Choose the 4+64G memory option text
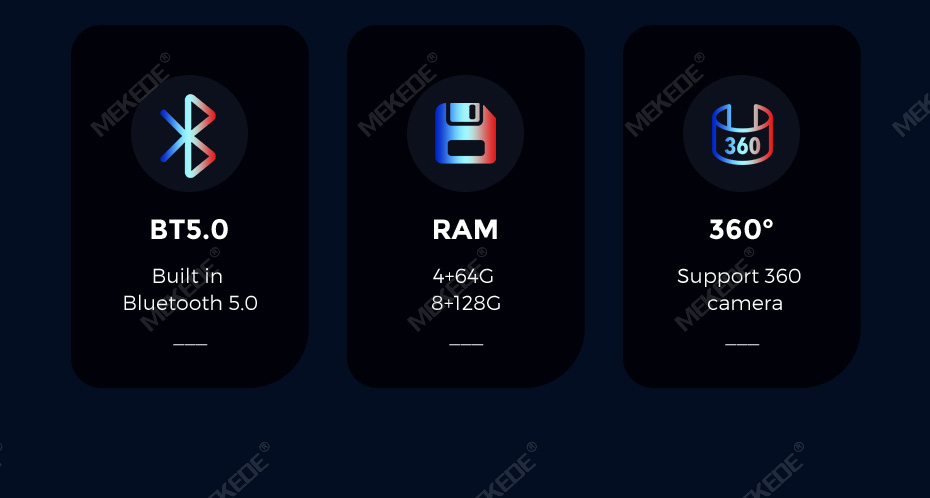Screen dimensions: 930x498 [463, 276]
